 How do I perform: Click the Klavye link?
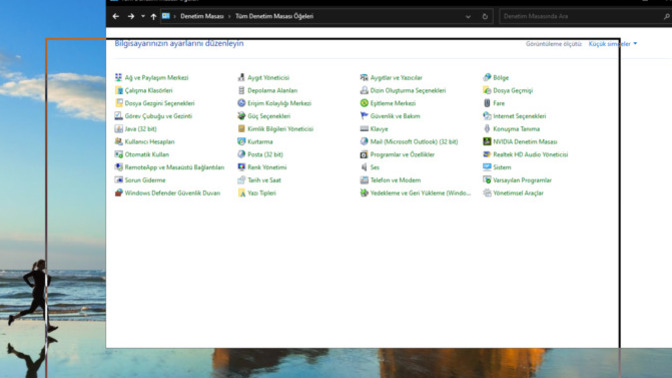(379, 129)
